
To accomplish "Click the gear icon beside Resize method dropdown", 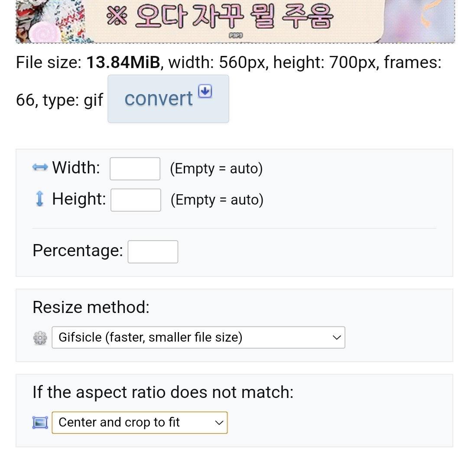I will 40,338.
